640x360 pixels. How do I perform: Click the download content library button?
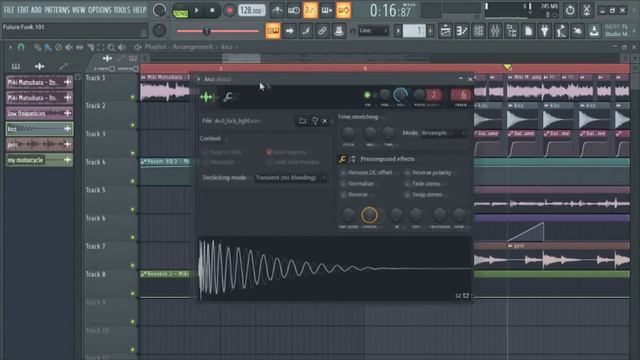click(594, 31)
